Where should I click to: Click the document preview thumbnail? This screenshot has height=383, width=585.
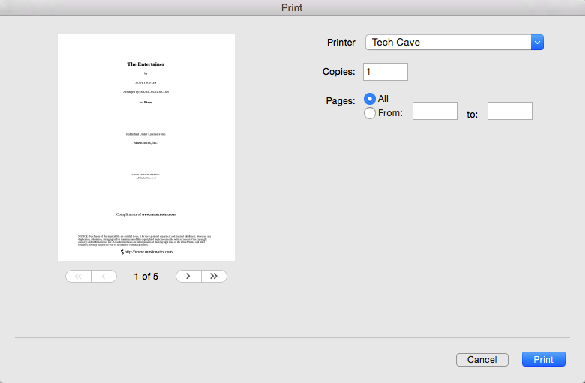tap(146, 147)
